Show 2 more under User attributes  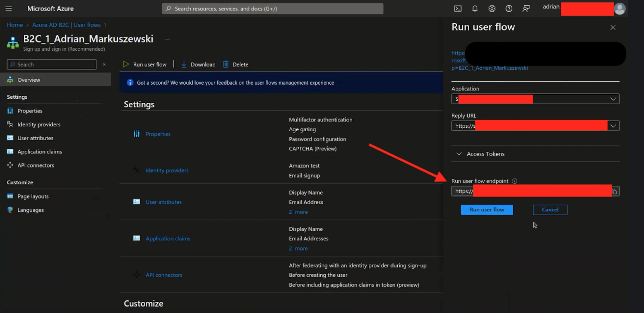point(298,212)
